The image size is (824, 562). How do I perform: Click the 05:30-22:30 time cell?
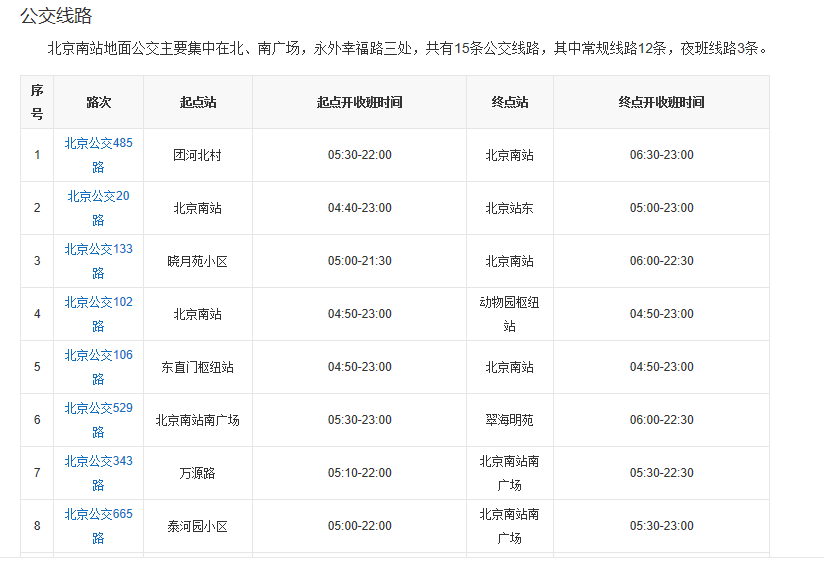662,473
